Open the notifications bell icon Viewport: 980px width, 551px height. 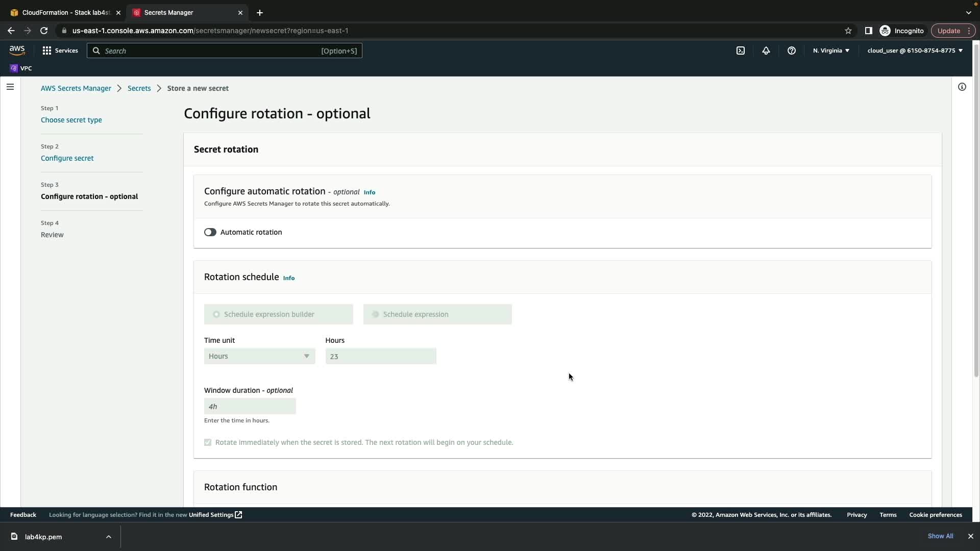(x=766, y=51)
